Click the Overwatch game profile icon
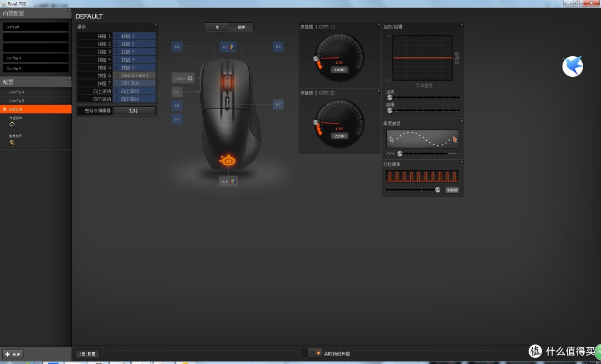Viewport: 601px width, 364px height. [x=12, y=125]
